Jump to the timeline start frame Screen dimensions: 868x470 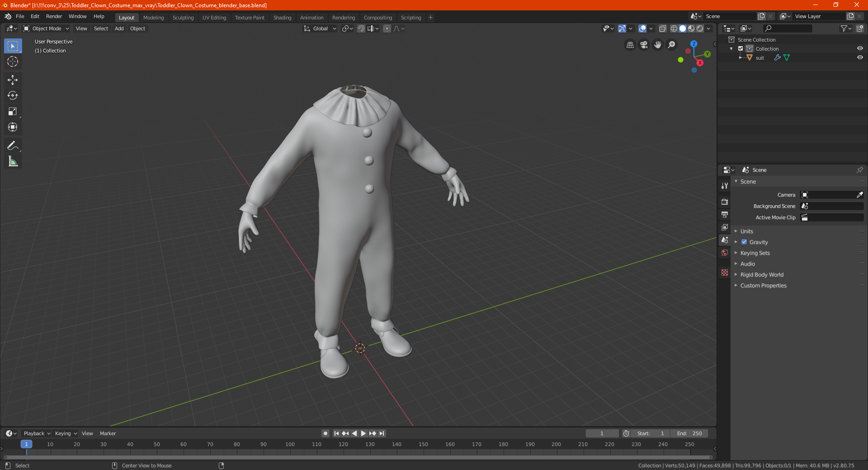click(336, 433)
